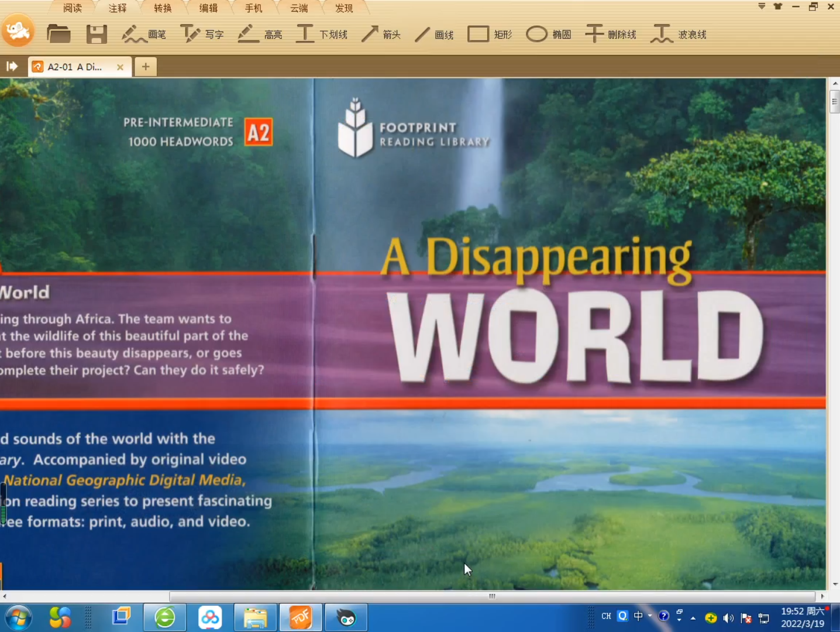Image resolution: width=840 pixels, height=632 pixels.
Task: Select the A2-01 A Di... document tab
Action: point(74,67)
